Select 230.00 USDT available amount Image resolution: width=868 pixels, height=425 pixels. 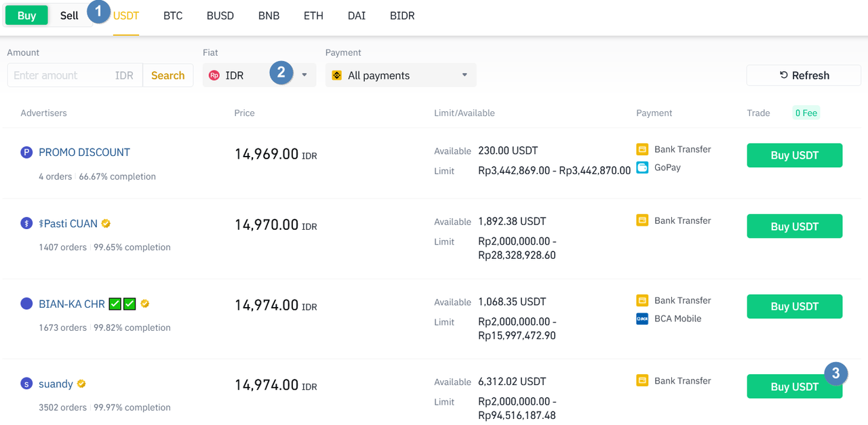[508, 150]
